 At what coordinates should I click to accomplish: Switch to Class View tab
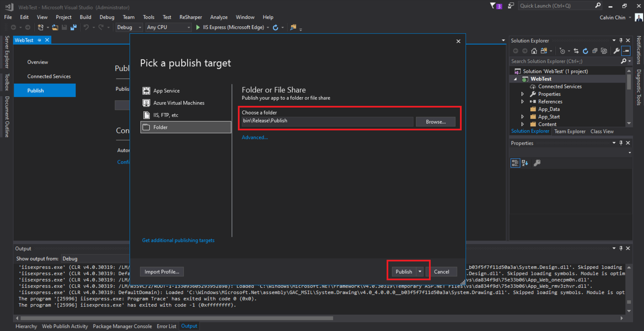pos(602,131)
